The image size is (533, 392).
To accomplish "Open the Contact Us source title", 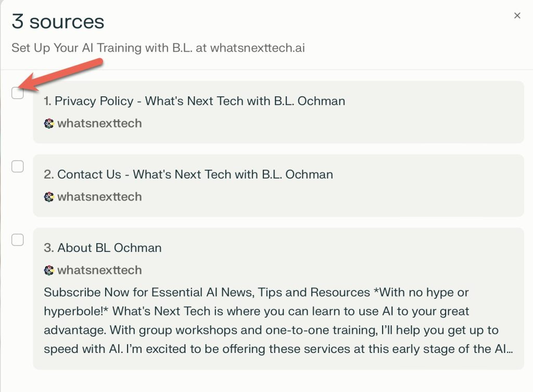I will 188,174.
